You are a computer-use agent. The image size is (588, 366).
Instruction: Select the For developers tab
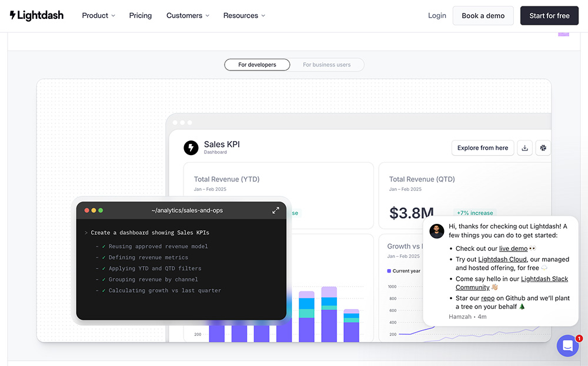257,65
